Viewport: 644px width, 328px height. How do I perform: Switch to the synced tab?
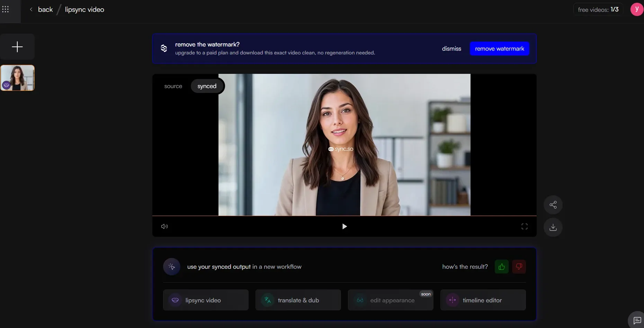click(x=207, y=86)
